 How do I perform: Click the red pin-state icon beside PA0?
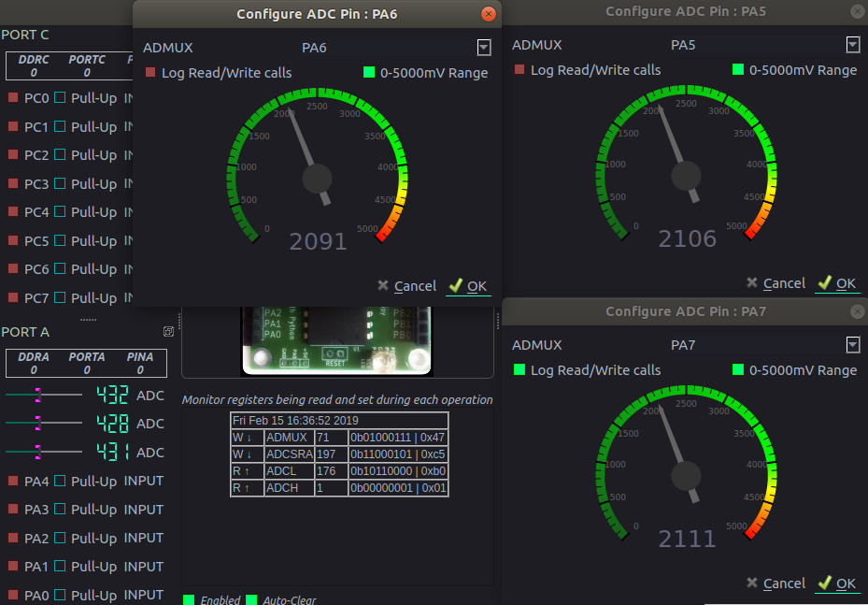(x=12, y=595)
